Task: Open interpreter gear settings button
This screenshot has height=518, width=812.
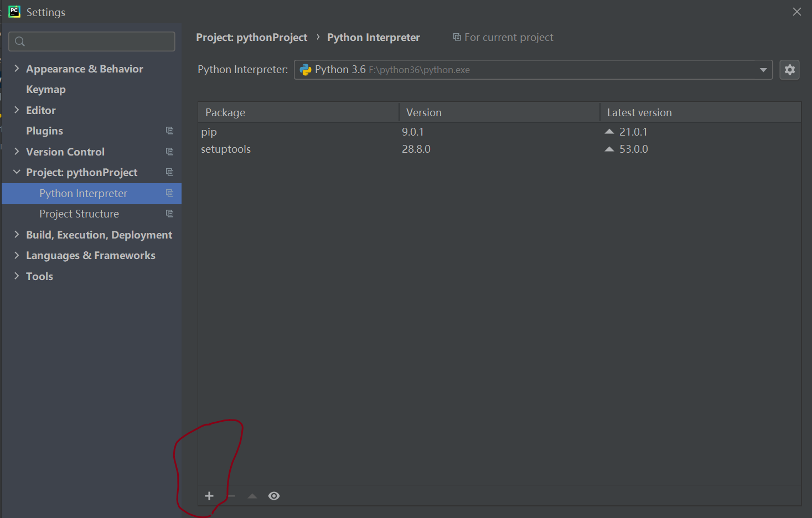Action: point(790,70)
